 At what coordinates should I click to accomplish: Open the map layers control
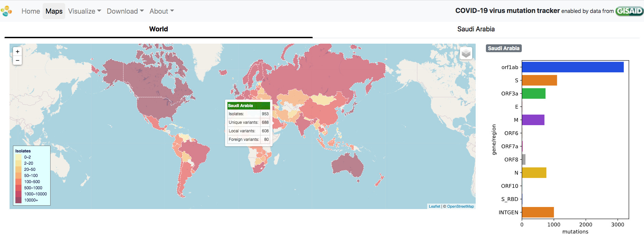point(466,53)
